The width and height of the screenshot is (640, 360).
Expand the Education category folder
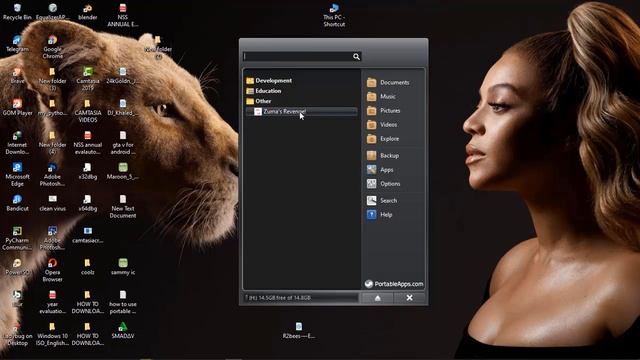point(264,91)
